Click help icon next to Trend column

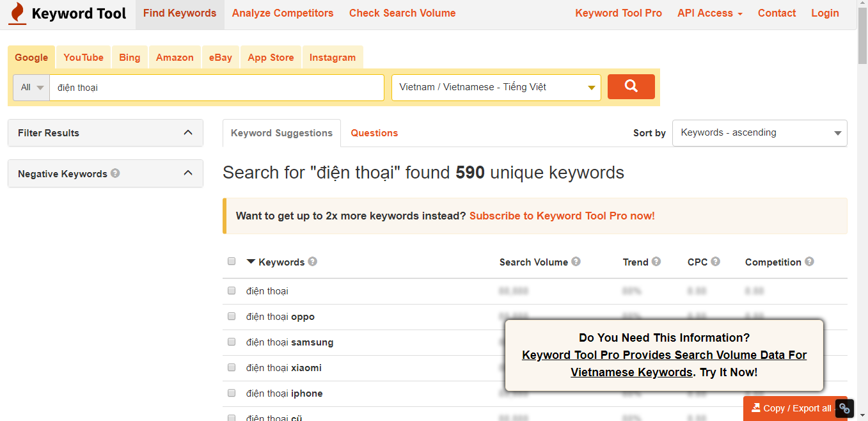[x=656, y=262]
